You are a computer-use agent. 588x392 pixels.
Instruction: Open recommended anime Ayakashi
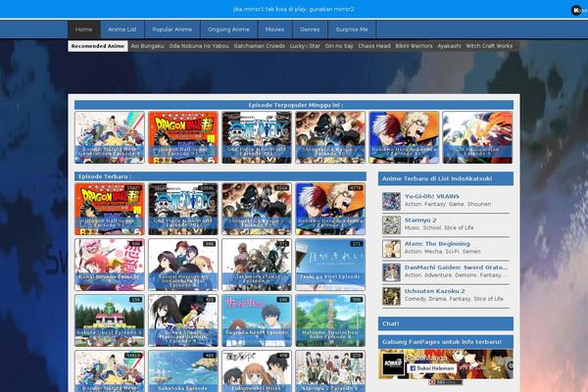tap(449, 46)
